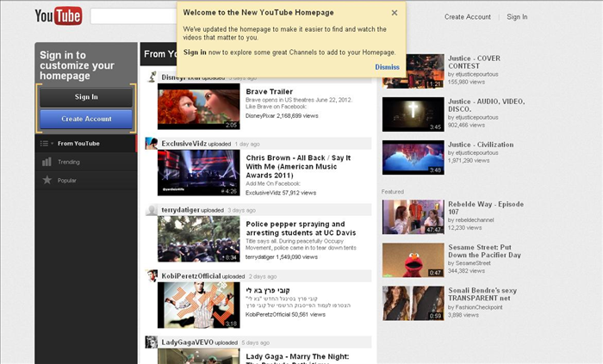Open Police pepper spraying video title
This screenshot has height=364, width=603.
tap(301, 228)
